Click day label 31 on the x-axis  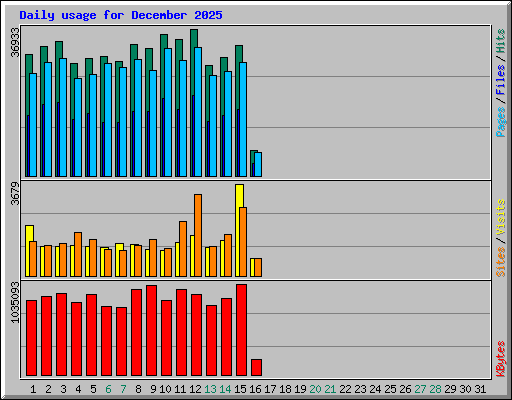pyautogui.click(x=480, y=389)
